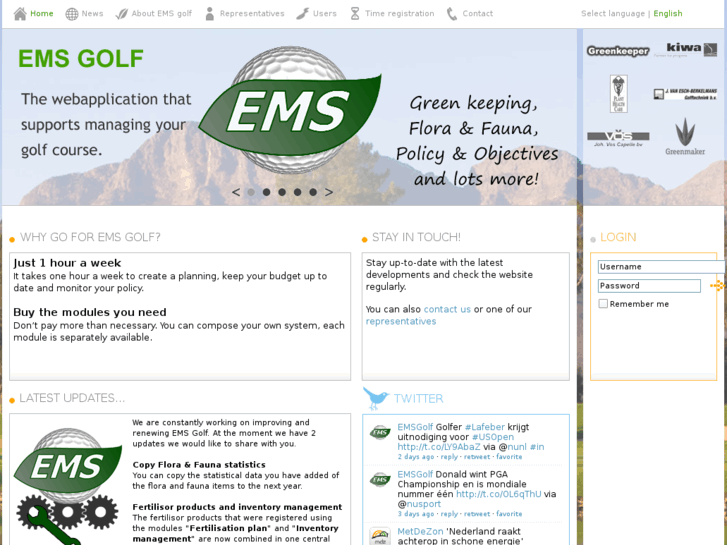Screen dimensions: 727x545
Task: Click favorite on the Donald PGA tweet
Action: pyautogui.click(x=509, y=514)
